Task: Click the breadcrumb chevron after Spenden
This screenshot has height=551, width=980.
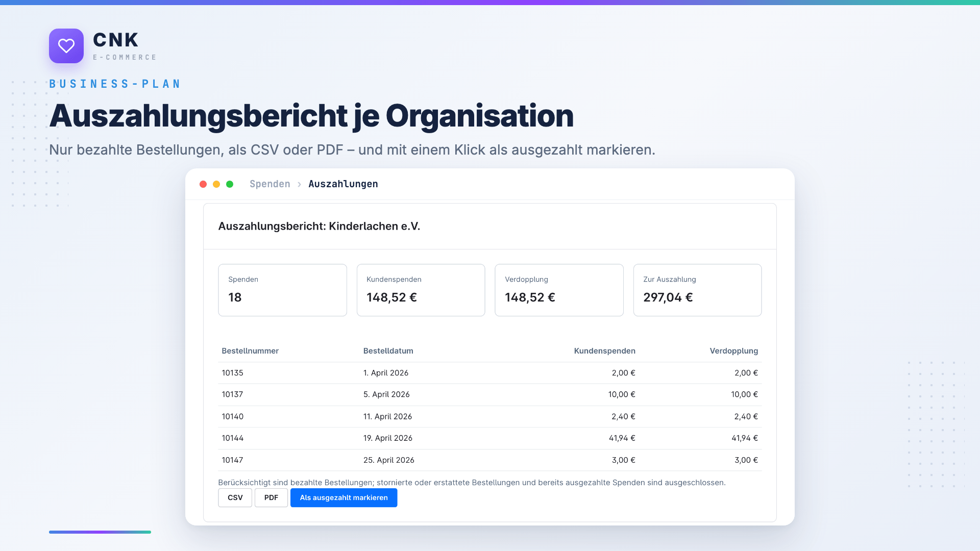Action: [x=299, y=184]
